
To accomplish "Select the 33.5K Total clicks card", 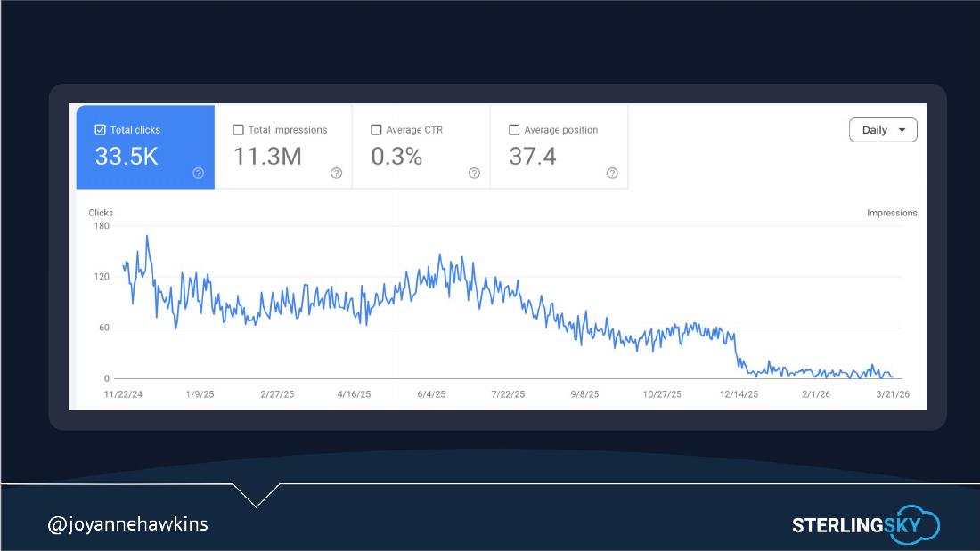I will 145,147.
